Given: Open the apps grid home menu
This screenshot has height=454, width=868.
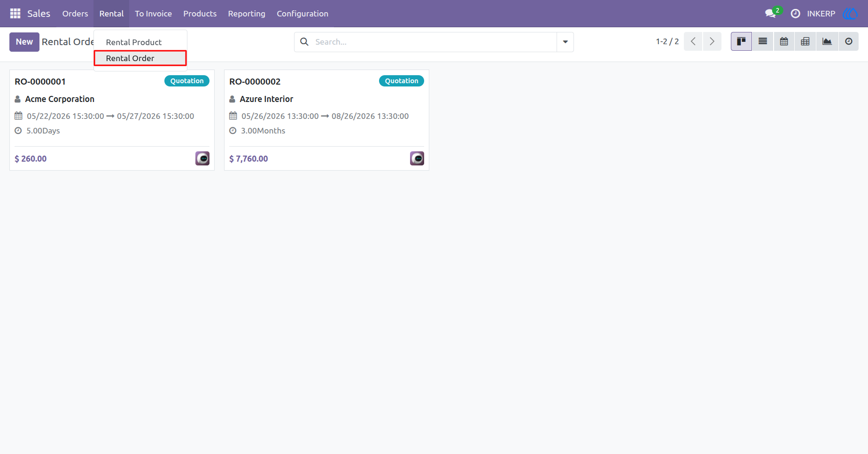Looking at the screenshot, I should [x=15, y=14].
